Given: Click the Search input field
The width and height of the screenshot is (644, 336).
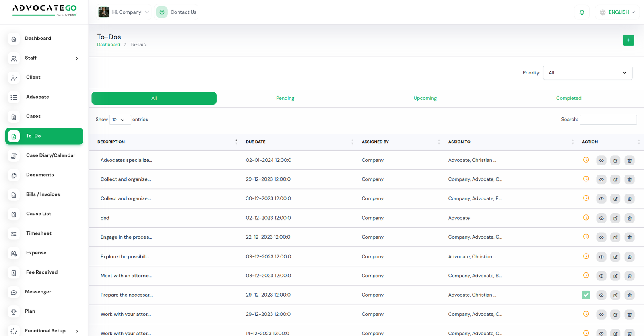Looking at the screenshot, I should pyautogui.click(x=608, y=120).
